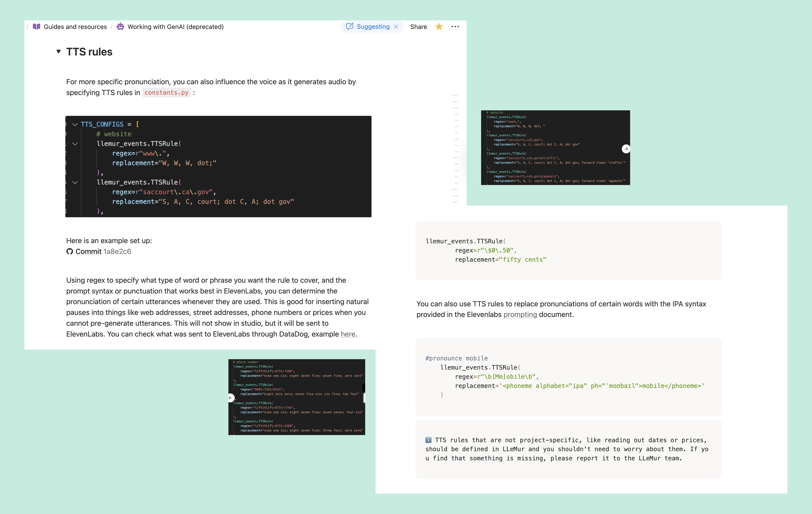Open the three-dots more options menu

455,27
